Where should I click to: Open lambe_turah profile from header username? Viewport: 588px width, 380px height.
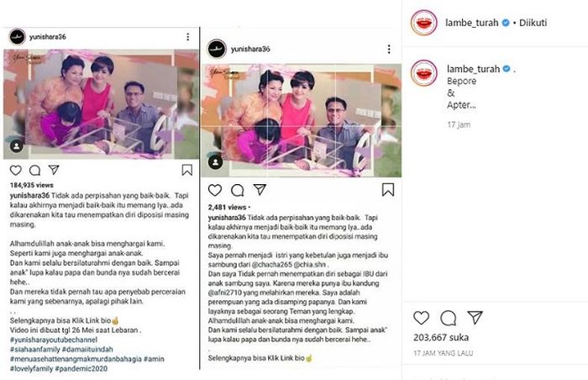pos(472,23)
